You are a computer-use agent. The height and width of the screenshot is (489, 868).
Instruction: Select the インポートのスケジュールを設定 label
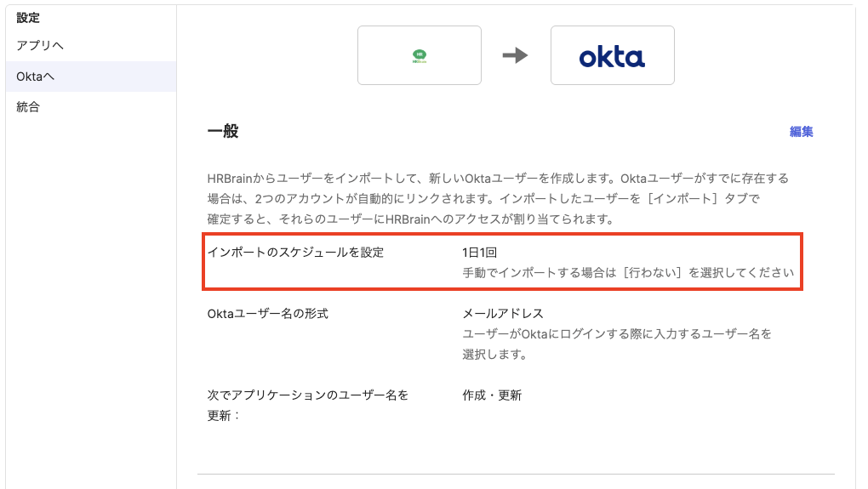[x=295, y=253]
